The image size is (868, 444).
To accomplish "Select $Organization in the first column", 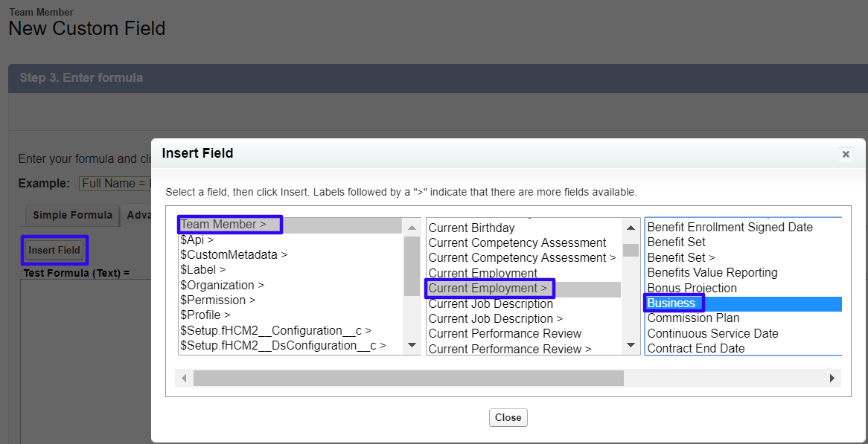I will [x=222, y=285].
